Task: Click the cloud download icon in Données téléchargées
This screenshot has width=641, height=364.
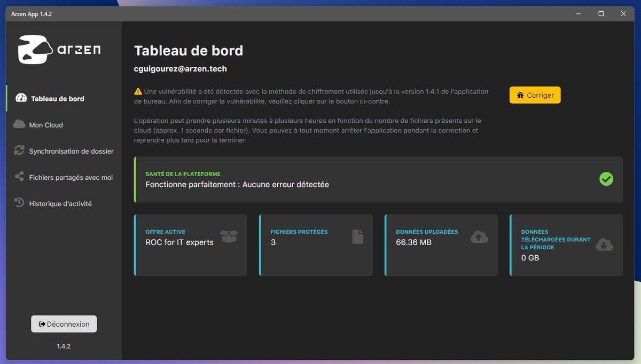Action: click(x=605, y=244)
